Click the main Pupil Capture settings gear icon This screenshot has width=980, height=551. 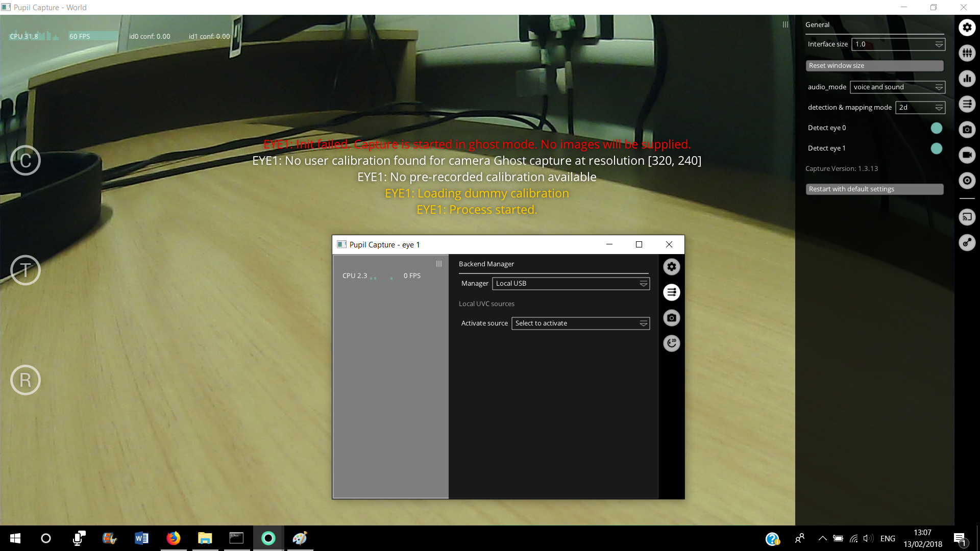click(x=967, y=28)
